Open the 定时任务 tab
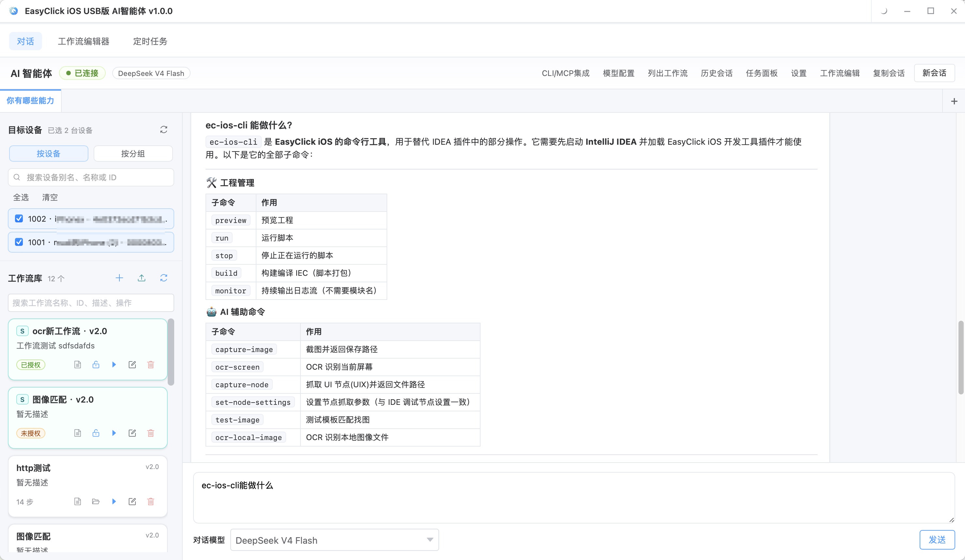965x560 pixels. pos(150,41)
